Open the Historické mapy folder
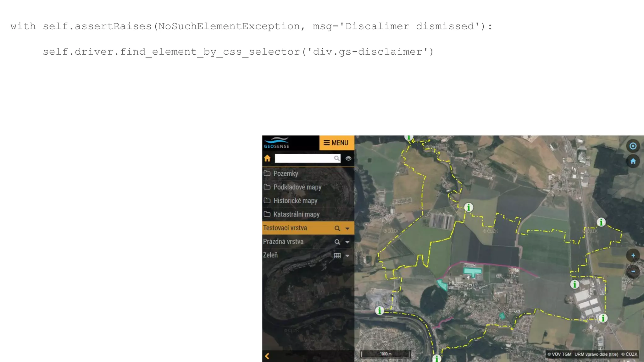Image resolution: width=644 pixels, height=362 pixels. 295,200
